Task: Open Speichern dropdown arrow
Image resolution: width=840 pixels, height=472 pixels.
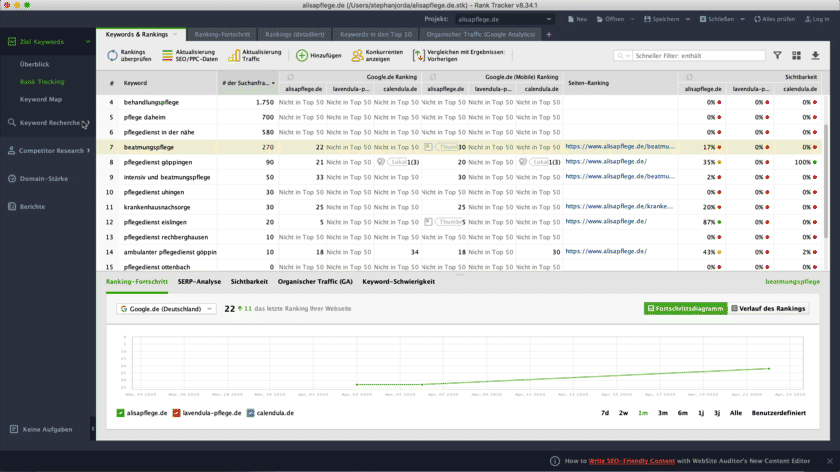Action: [688, 19]
